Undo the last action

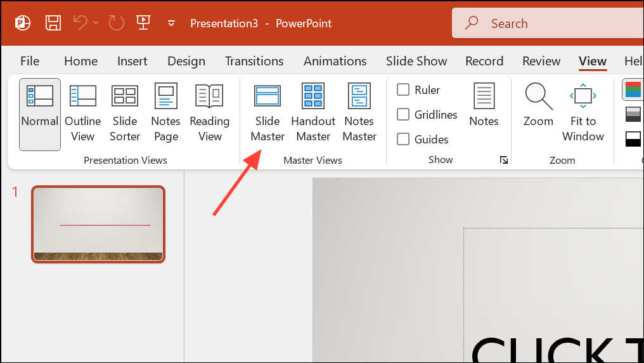[80, 23]
